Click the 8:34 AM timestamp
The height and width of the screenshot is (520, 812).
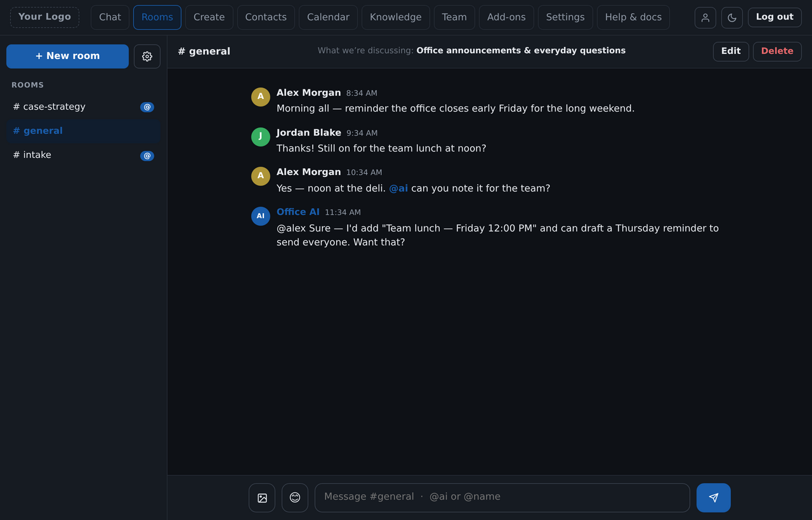pos(362,93)
